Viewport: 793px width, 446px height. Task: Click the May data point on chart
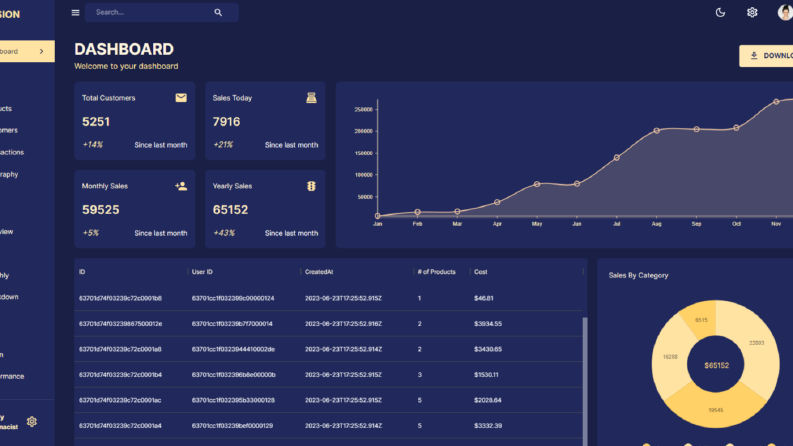pos(537,184)
